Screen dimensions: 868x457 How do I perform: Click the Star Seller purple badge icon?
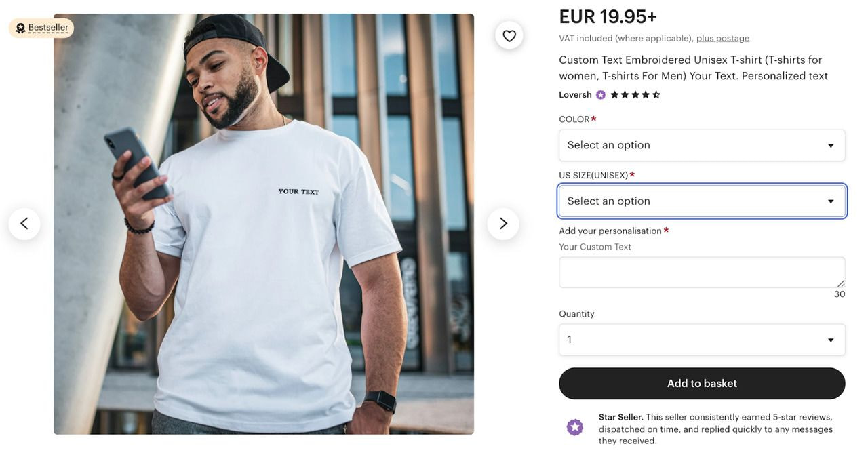pyautogui.click(x=574, y=426)
